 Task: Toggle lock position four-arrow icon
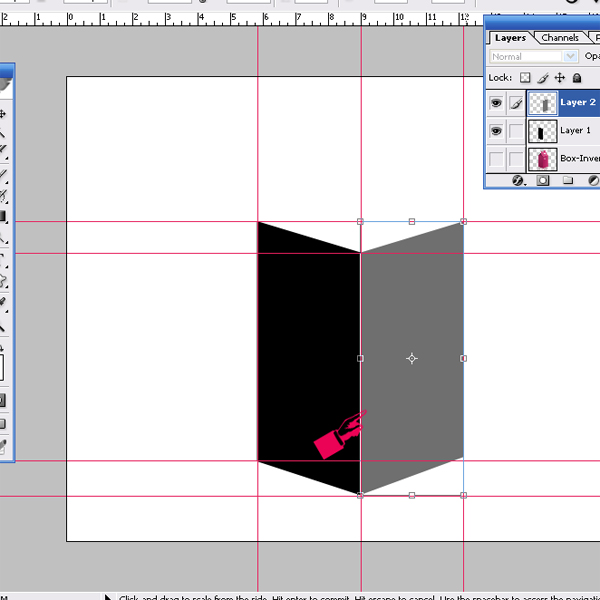coord(560,78)
